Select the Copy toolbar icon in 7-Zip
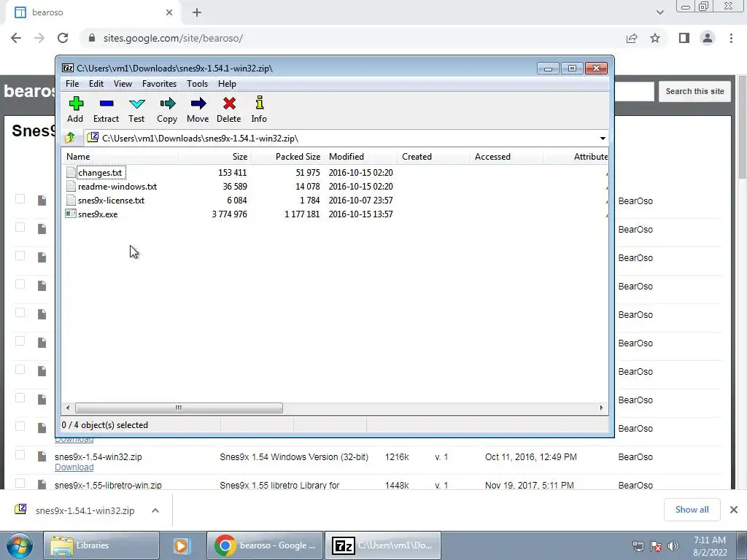Image resolution: width=747 pixels, height=560 pixels. pyautogui.click(x=167, y=109)
